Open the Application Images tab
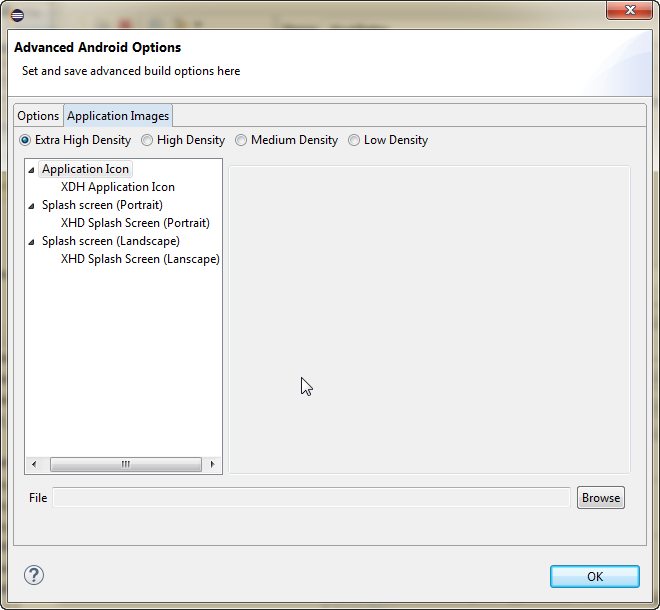This screenshot has width=660, height=610. 118,115
